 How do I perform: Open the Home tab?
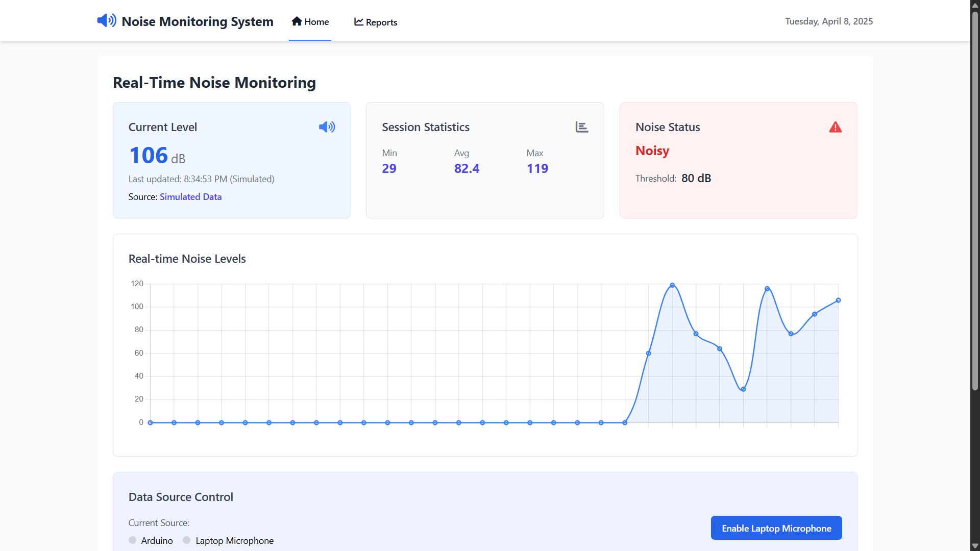point(310,22)
